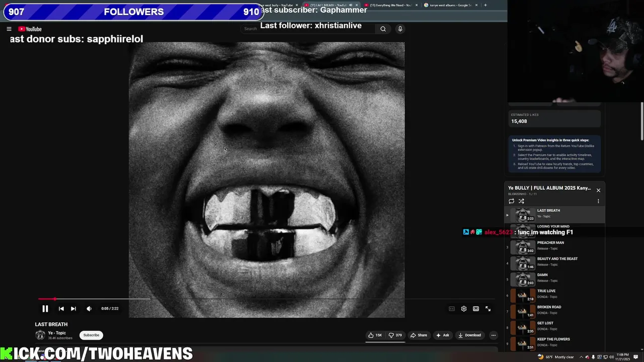Image resolution: width=644 pixels, height=362 pixels.
Task: Open weather widget '66°F Mostly clear'
Action: (556, 357)
